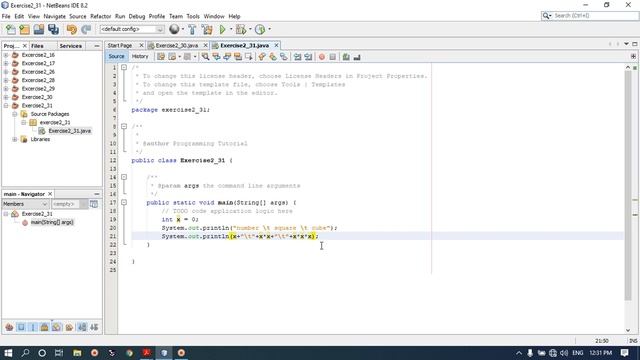Click Shift Line Right icon
This screenshot has width=640, height=360.
pos(309,57)
